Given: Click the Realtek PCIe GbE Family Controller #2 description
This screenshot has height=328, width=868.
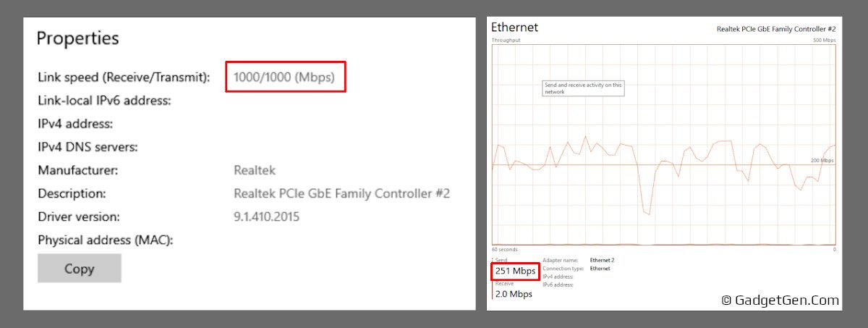Looking at the screenshot, I should click(342, 193).
